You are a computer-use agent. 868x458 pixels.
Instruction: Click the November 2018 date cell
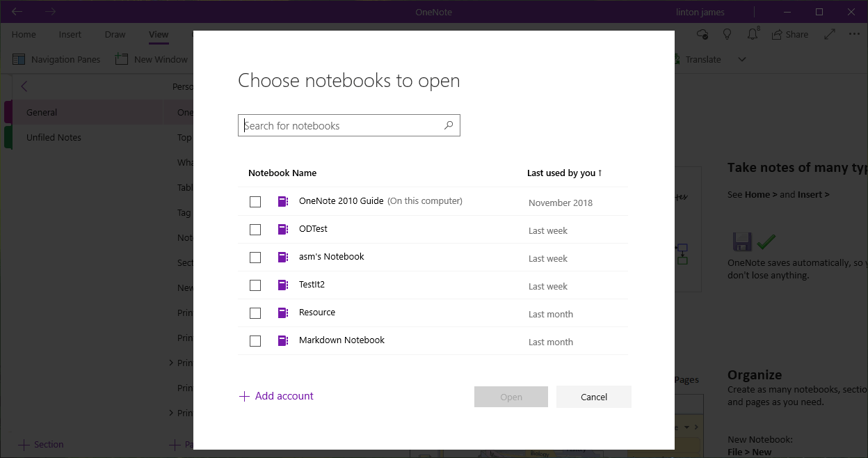click(x=561, y=203)
